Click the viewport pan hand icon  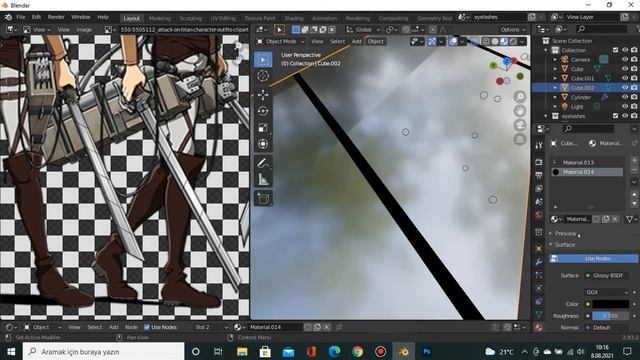coord(520,111)
